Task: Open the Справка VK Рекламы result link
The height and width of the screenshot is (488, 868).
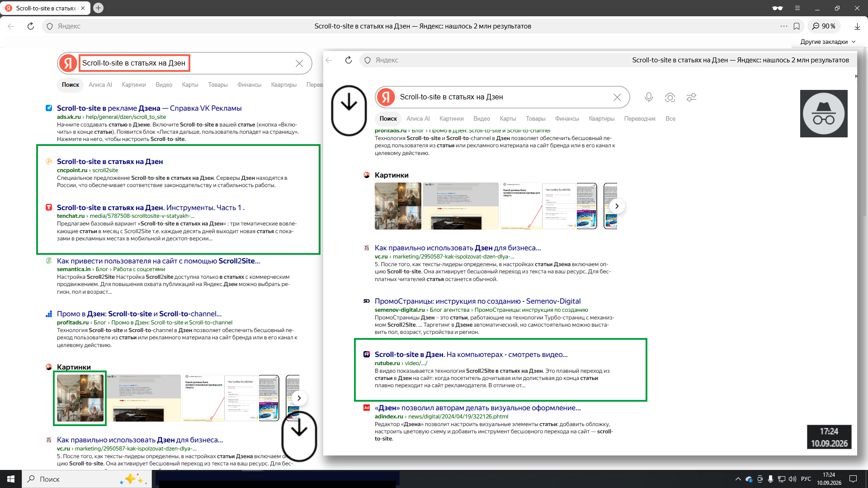Action: pos(149,108)
